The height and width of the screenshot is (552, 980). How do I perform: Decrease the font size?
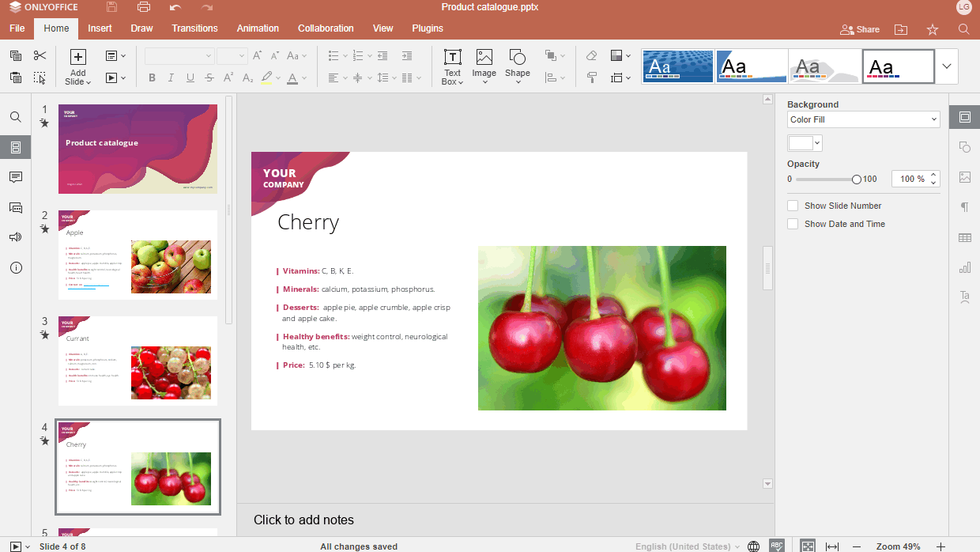point(275,56)
